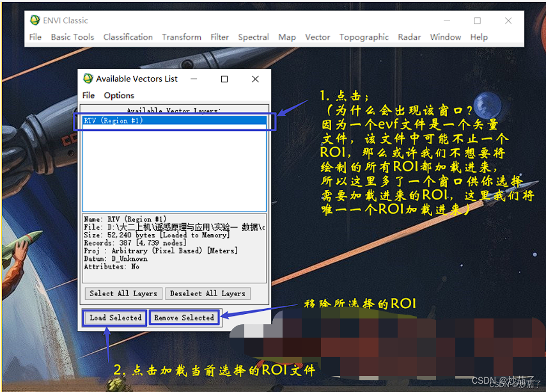Click the Records: 387 info line
The image size is (546, 392).
pyautogui.click(x=135, y=242)
